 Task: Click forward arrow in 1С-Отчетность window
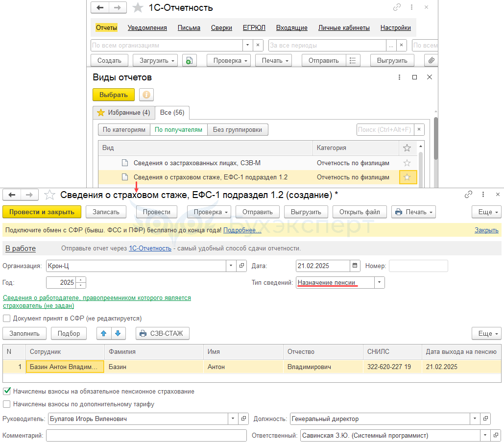pos(118,7)
